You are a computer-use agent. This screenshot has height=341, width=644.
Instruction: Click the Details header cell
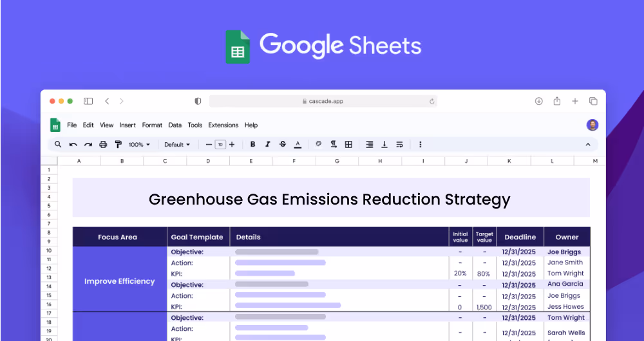click(339, 237)
